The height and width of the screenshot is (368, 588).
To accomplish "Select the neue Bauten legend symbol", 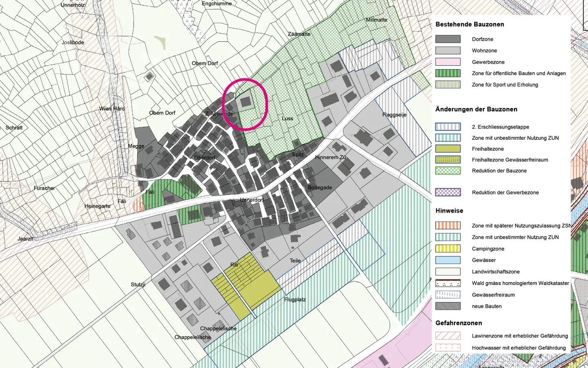I will pos(448,306).
